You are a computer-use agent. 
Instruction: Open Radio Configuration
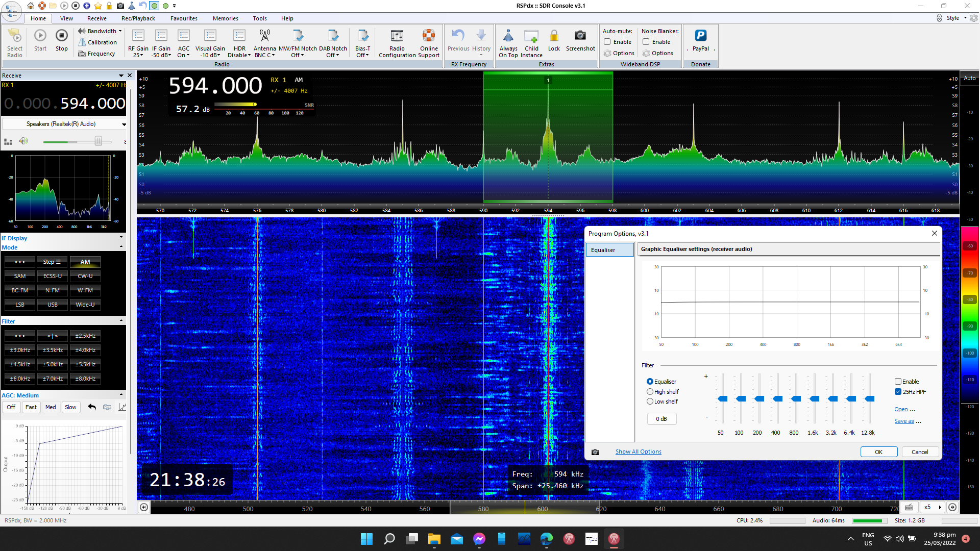point(397,36)
